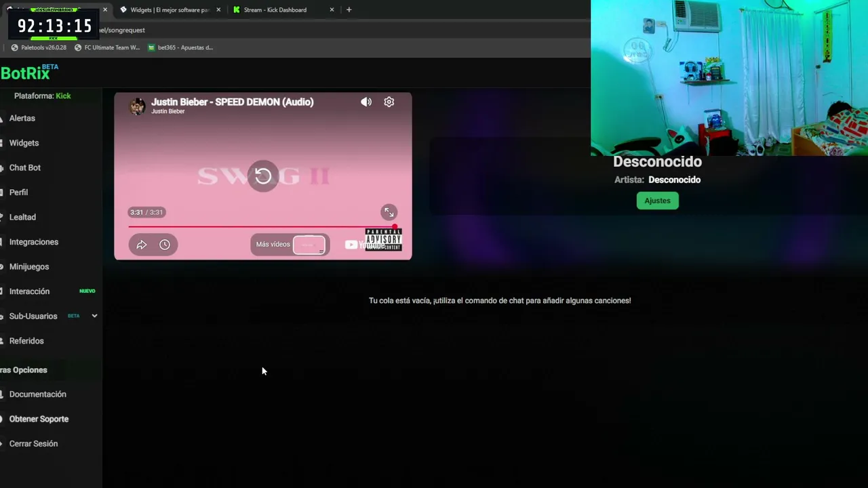Close the Stream - Kick Dashboard tab
This screenshot has height=488, width=868.
pyautogui.click(x=332, y=9)
